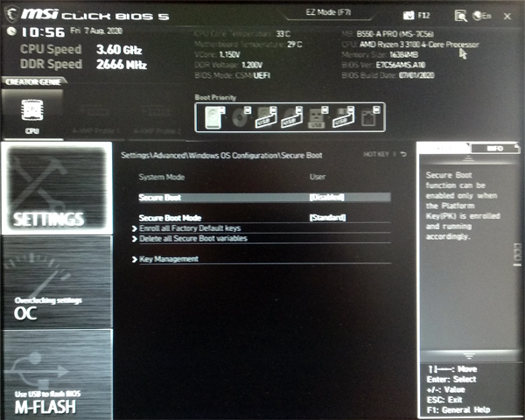Screen dimensions: 525x420
Task: Click the +/-: Value hint
Action: [x=446, y=389]
